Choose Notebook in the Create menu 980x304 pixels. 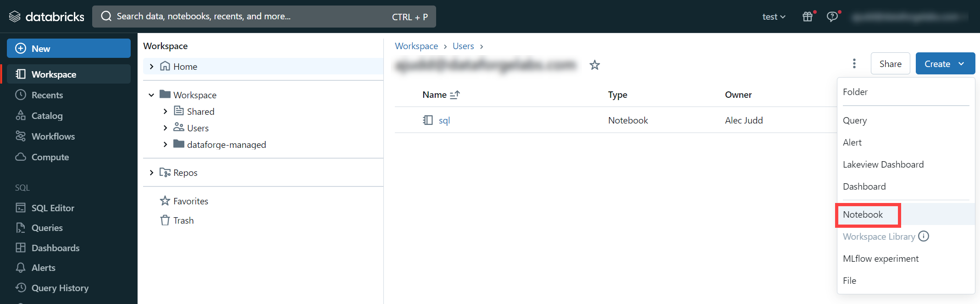pos(906,214)
